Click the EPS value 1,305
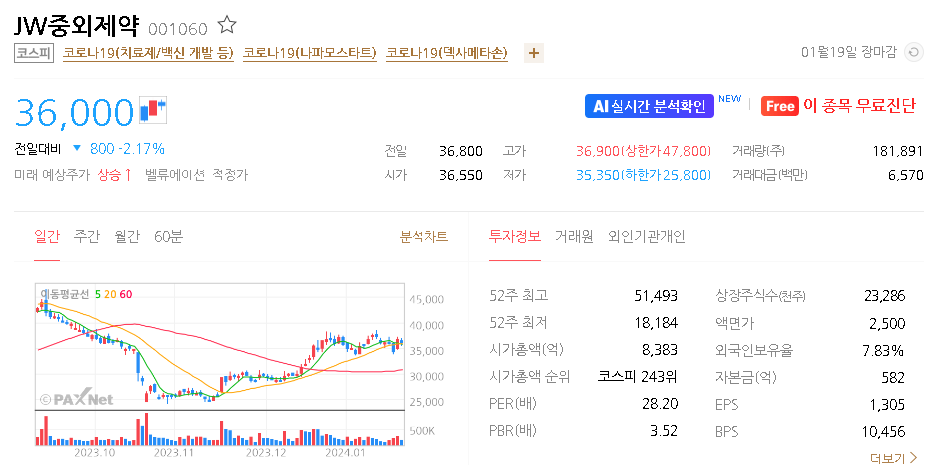The width and height of the screenshot is (927, 476). [887, 404]
